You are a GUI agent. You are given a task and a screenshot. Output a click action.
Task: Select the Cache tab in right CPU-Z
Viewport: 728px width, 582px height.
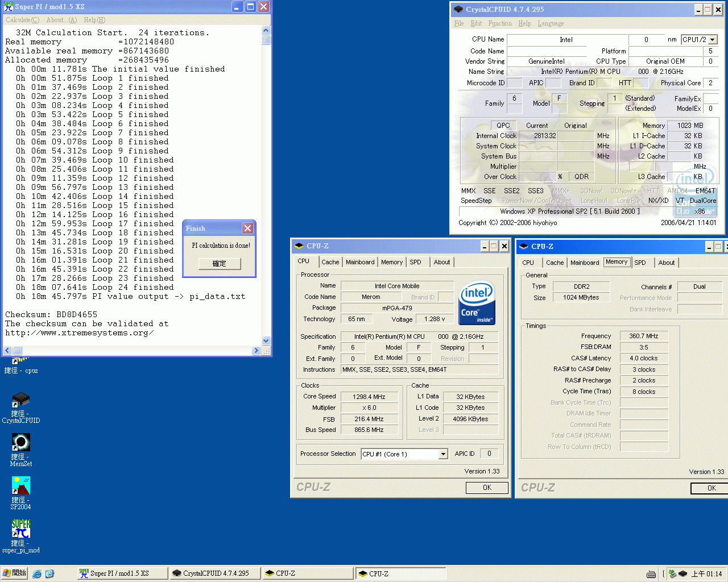pyautogui.click(x=555, y=263)
